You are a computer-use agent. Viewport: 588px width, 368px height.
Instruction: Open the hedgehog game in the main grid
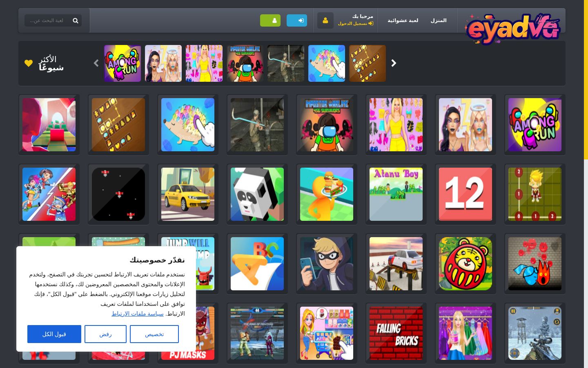tap(188, 125)
